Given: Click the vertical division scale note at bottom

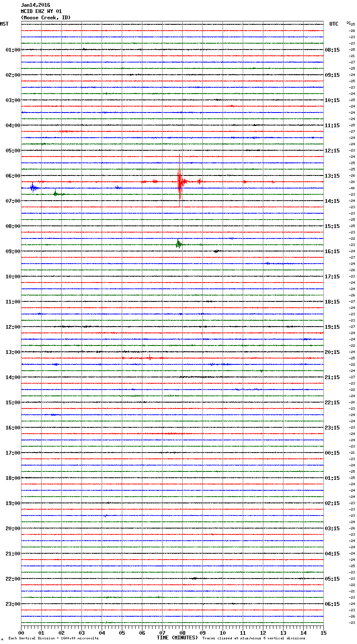Looking at the screenshot, I should tap(53, 639).
